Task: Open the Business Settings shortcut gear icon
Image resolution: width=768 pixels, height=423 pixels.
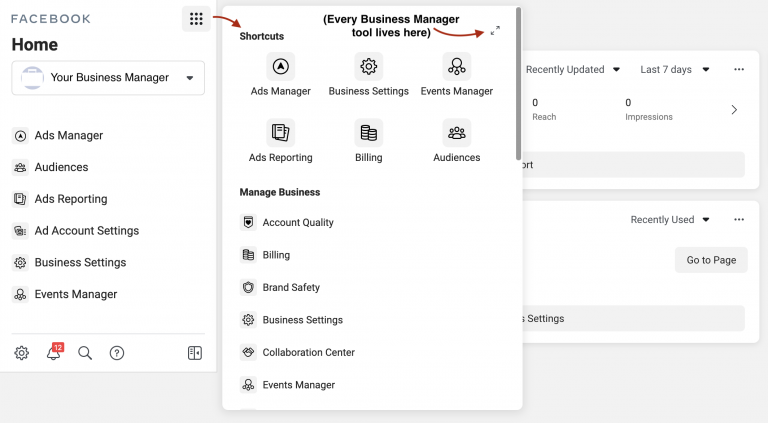Action: (369, 67)
